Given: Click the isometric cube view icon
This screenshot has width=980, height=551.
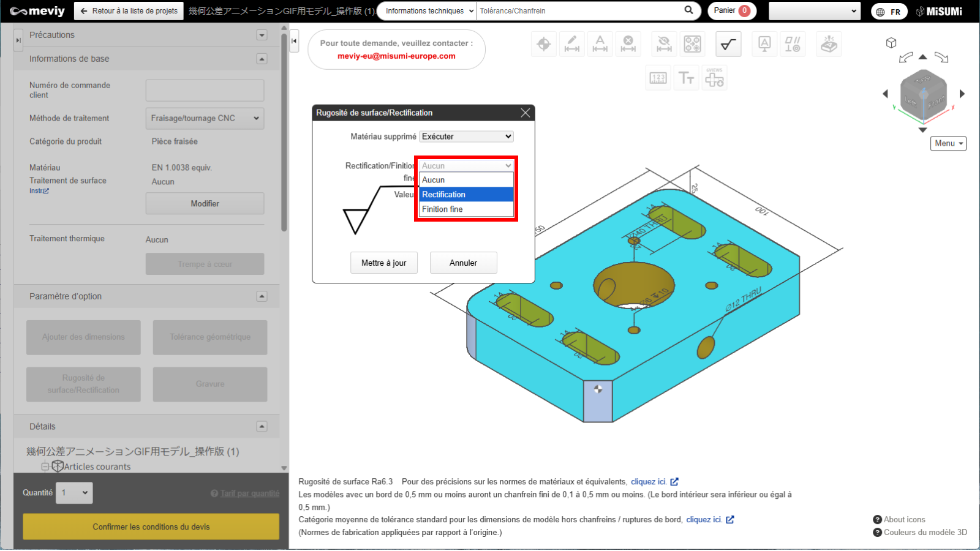Looking at the screenshot, I should point(891,43).
